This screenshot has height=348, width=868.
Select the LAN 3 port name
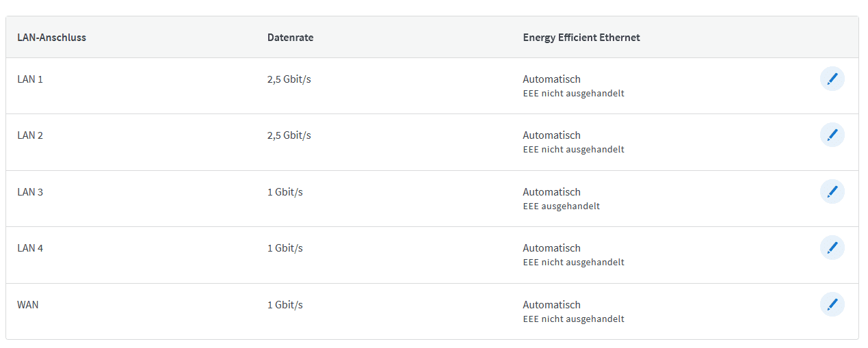[30, 192]
